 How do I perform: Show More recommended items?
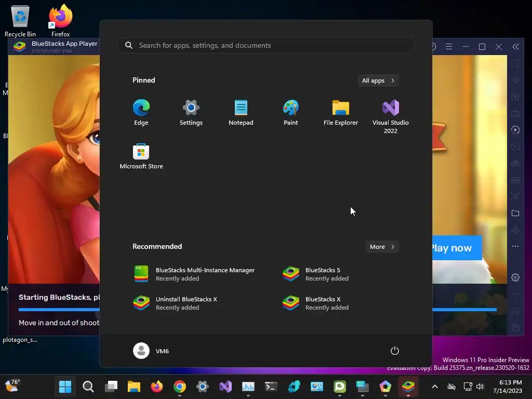382,247
